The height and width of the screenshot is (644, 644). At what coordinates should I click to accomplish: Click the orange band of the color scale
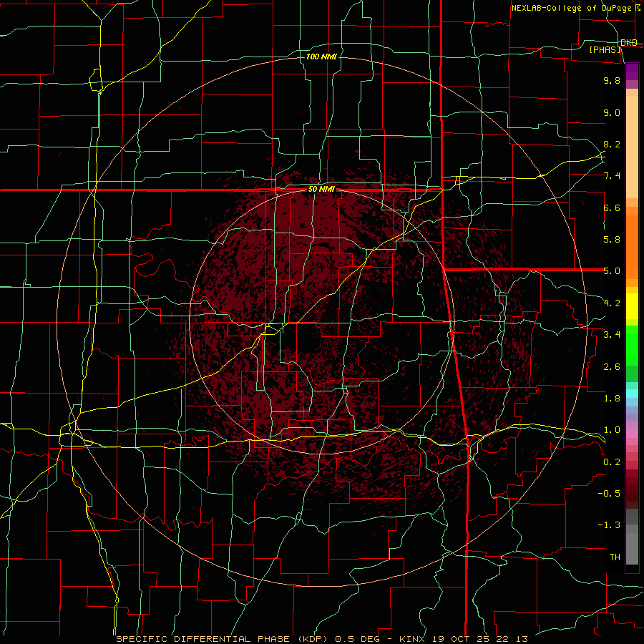(632, 246)
